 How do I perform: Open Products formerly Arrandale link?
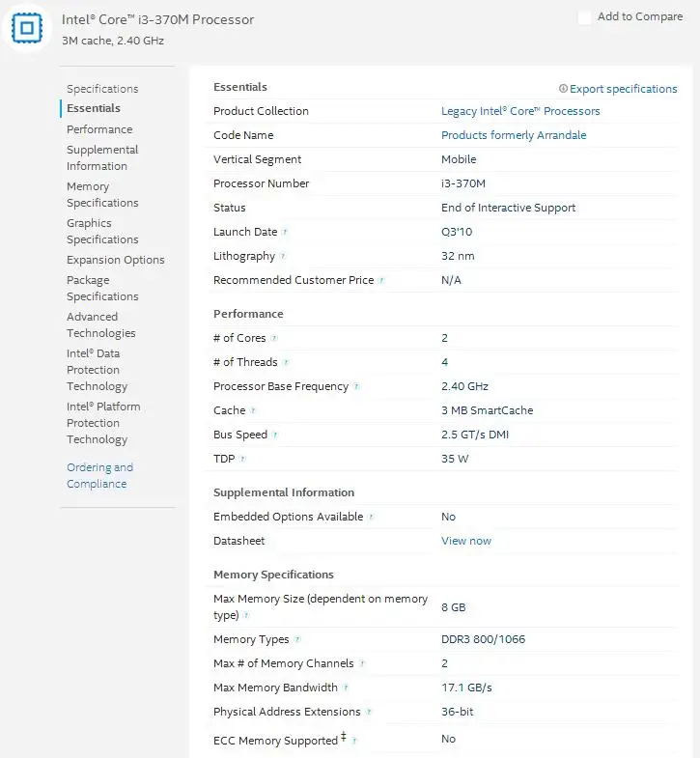click(x=514, y=135)
